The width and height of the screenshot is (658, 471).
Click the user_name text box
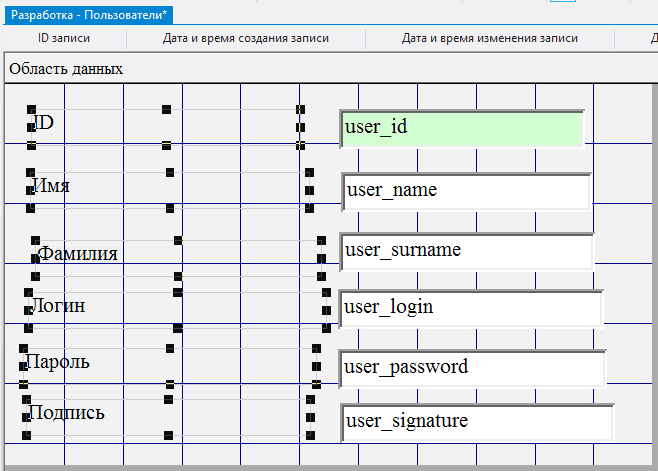point(466,191)
